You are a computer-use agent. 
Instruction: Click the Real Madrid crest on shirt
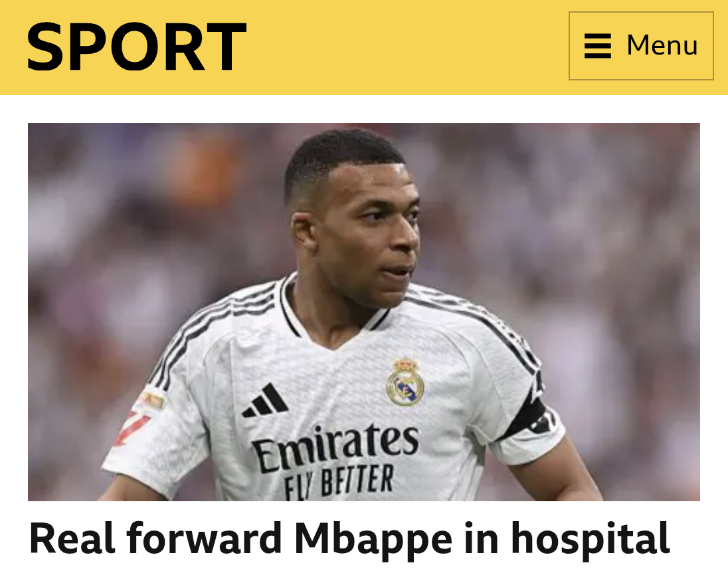click(x=405, y=382)
